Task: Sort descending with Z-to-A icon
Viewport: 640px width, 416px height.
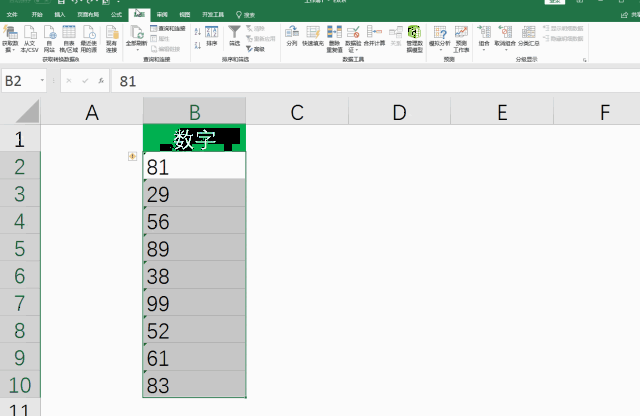Action: (x=198, y=45)
